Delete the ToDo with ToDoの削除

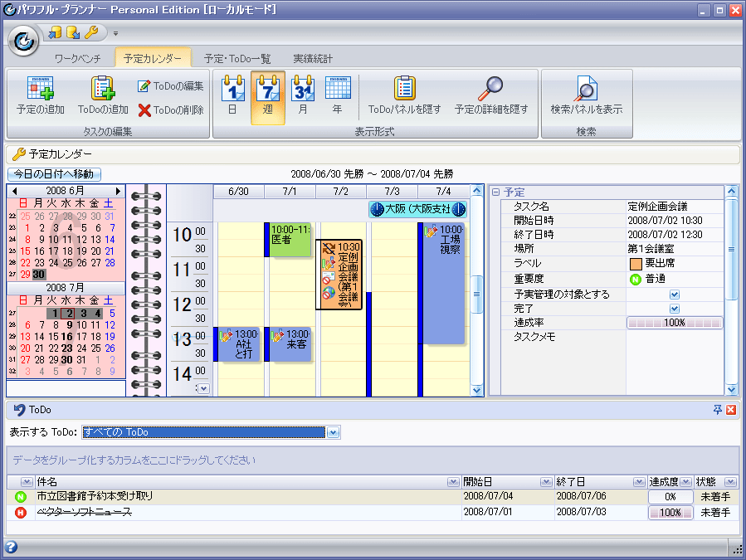171,110
